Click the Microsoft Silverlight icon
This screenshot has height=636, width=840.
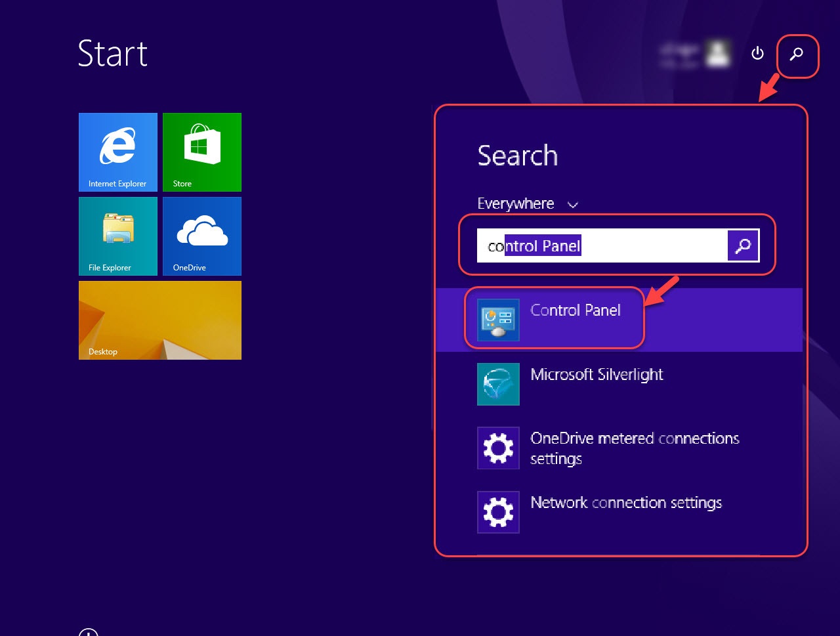pyautogui.click(x=498, y=384)
